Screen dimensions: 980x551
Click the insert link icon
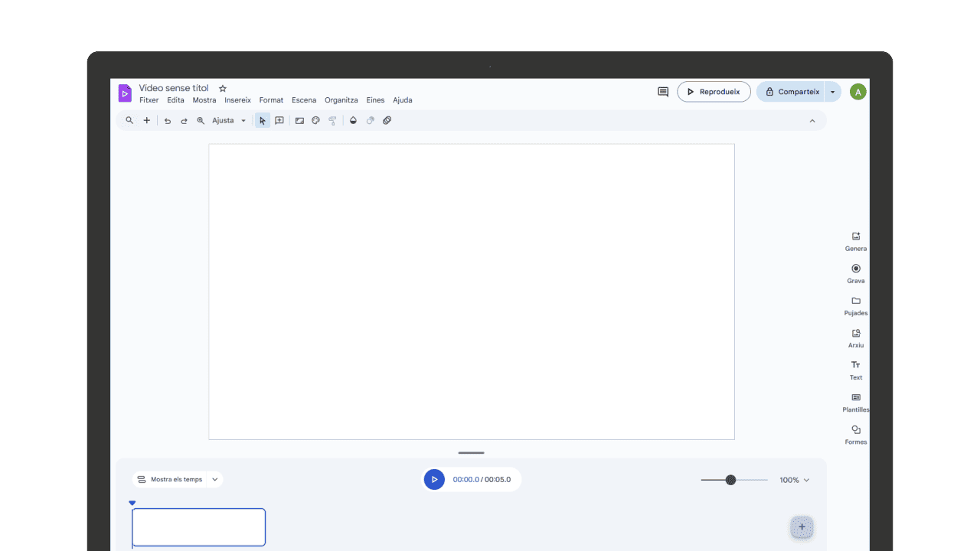(x=387, y=120)
